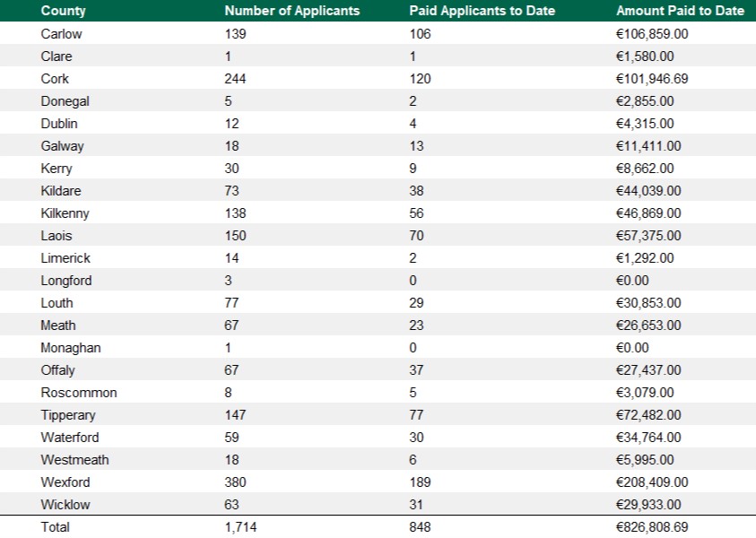Select the Carlow county cell
The height and width of the screenshot is (538, 756).
pos(60,34)
